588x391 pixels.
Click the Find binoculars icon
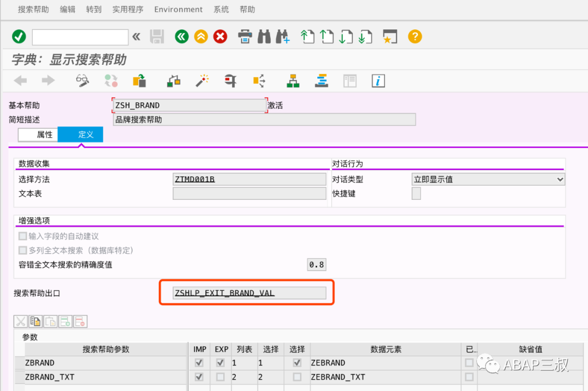(x=264, y=37)
